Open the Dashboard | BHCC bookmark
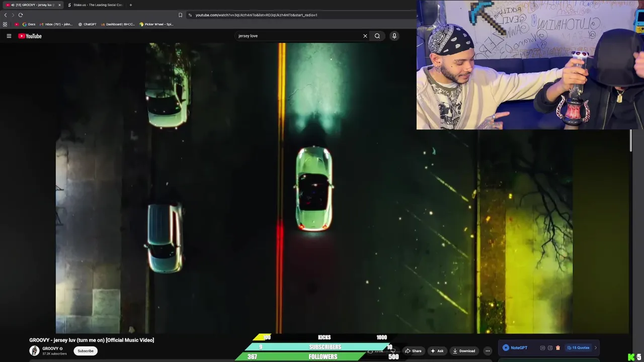This screenshot has width=644, height=362. (118, 24)
